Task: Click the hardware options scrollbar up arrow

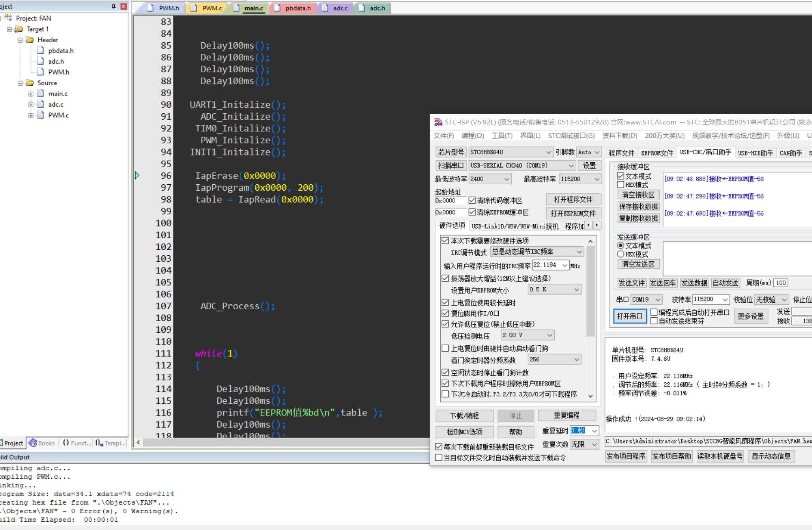Action: [591, 241]
